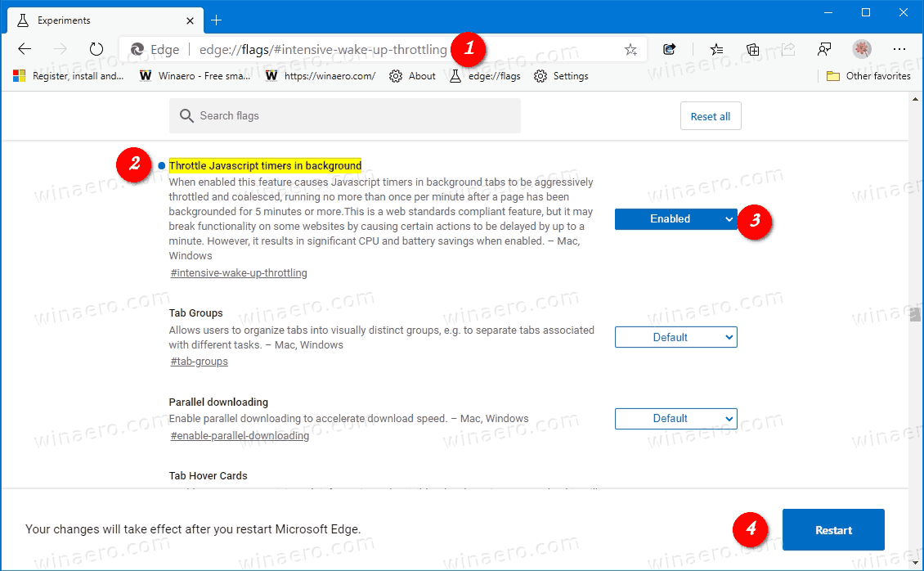Viewport: 924px width, 571px height.
Task: Click the Reset all button
Action: pyautogui.click(x=710, y=115)
